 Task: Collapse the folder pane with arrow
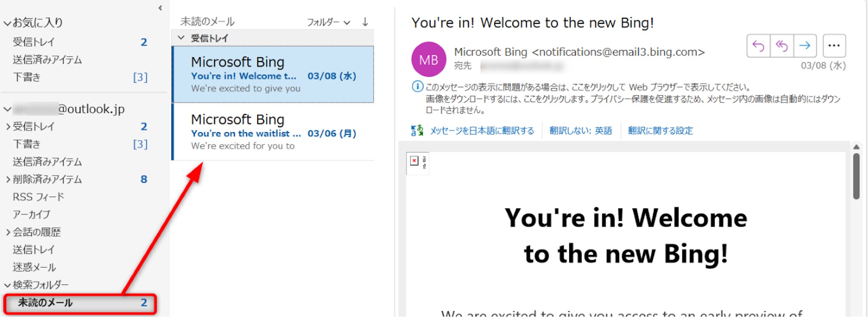pos(160,8)
